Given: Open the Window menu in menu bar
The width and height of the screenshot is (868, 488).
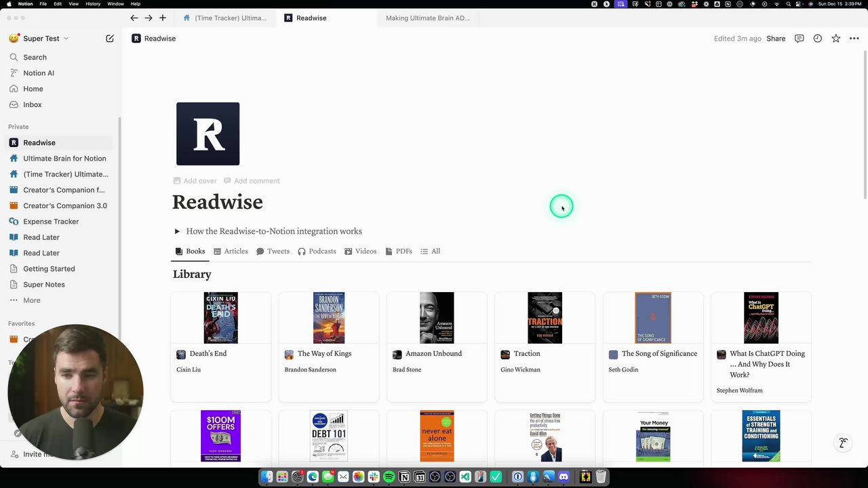Looking at the screenshot, I should [x=115, y=4].
